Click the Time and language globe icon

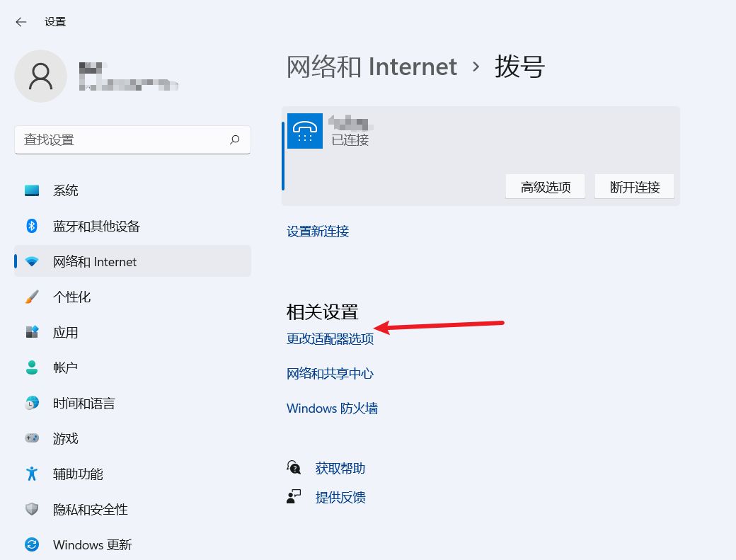pos(32,403)
